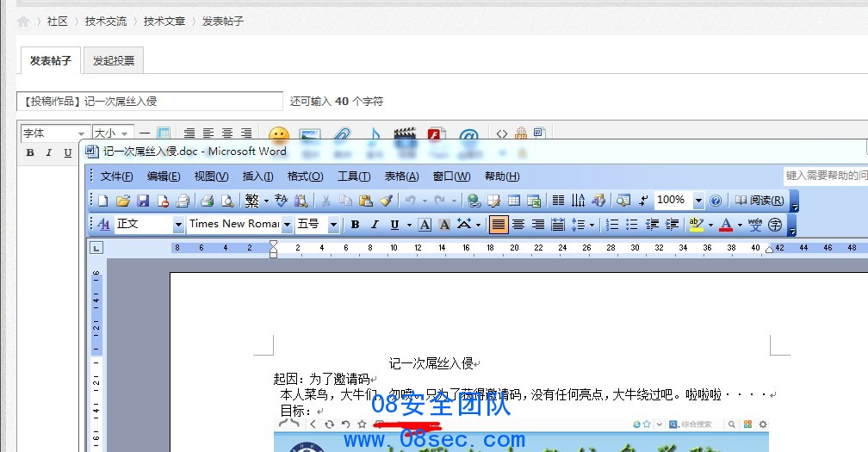Run the spelling and grammar check icon
Screen dimensions: 868x452
[281, 201]
